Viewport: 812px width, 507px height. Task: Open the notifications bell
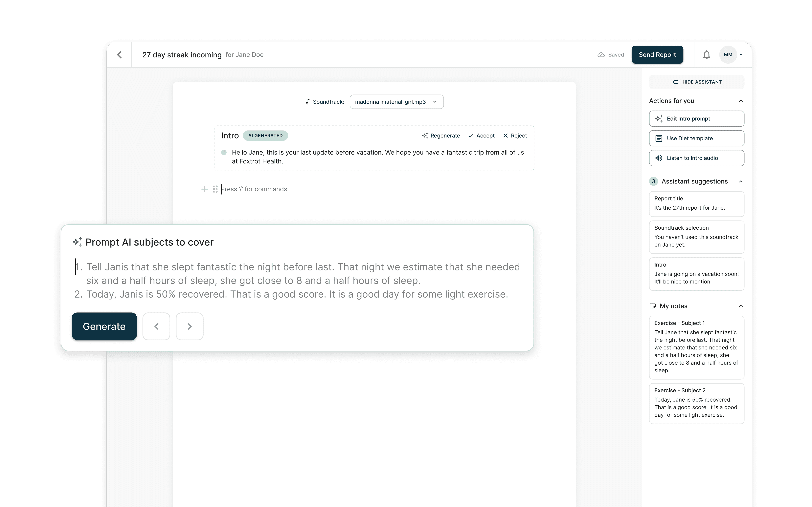tap(706, 55)
